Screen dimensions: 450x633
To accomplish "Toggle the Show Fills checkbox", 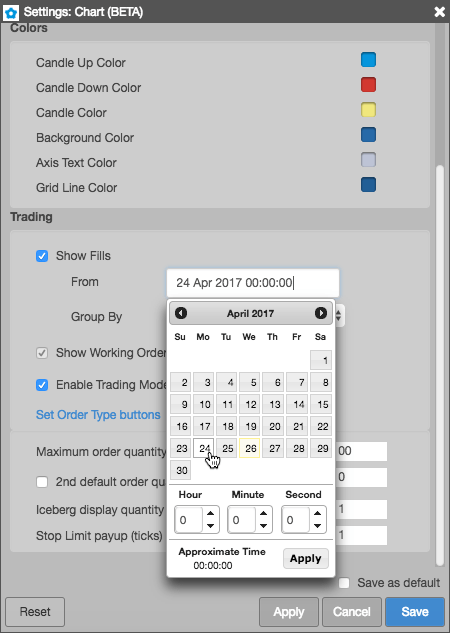I will pos(42,256).
